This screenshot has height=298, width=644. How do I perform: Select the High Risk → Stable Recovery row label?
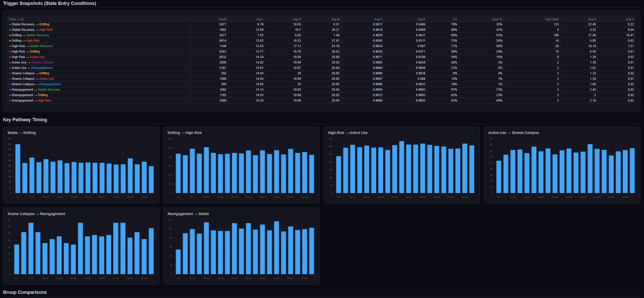pyautogui.click(x=31, y=46)
